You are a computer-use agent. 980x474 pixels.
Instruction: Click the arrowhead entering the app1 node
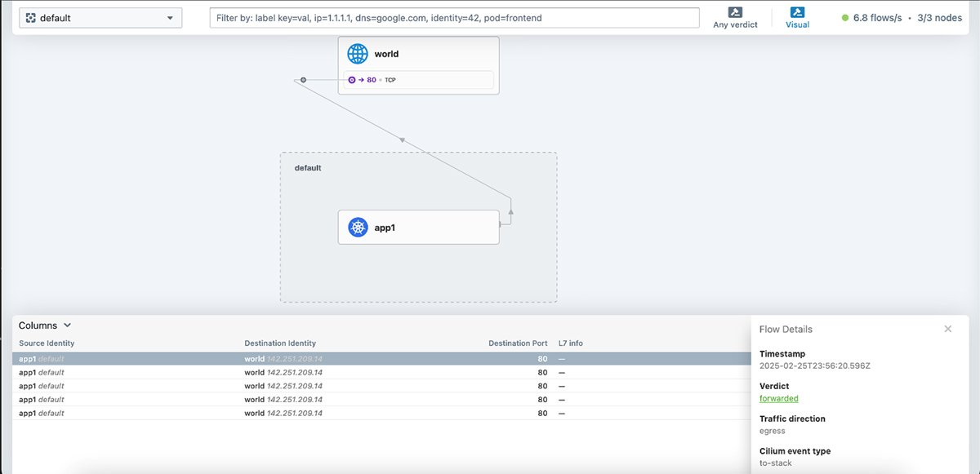pyautogui.click(x=510, y=210)
